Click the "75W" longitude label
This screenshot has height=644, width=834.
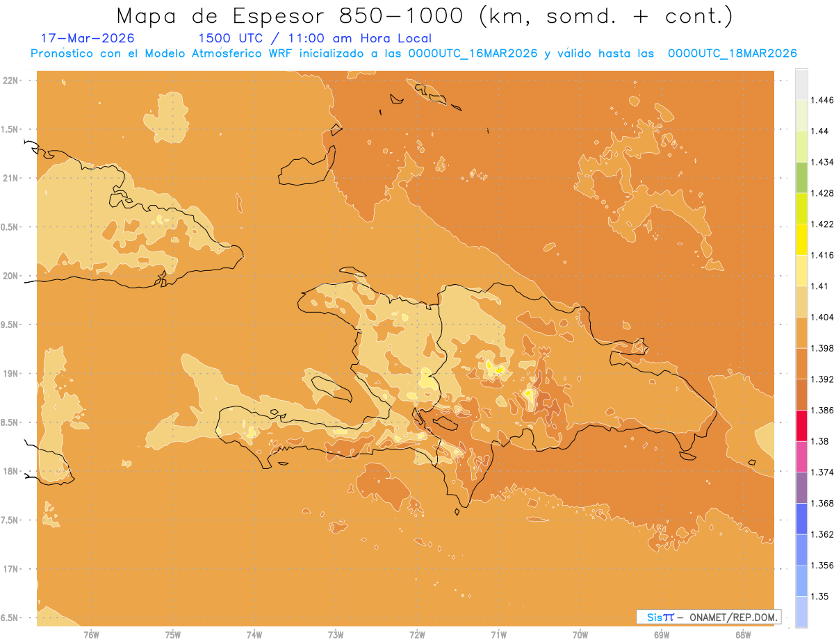click(x=173, y=634)
